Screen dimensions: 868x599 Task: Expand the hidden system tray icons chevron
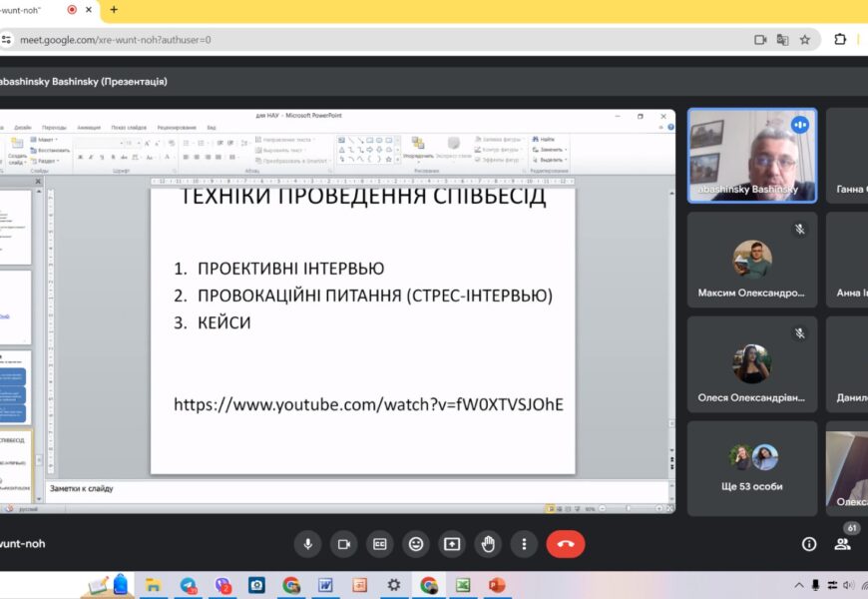[797, 585]
